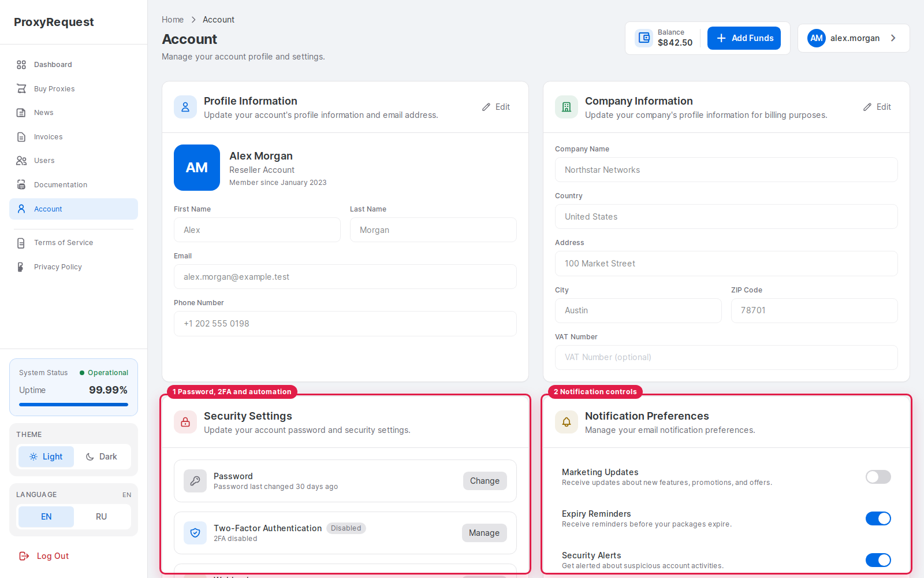Click the Disabled badge beside Two-Factor Authentication
924x578 pixels.
(x=346, y=528)
